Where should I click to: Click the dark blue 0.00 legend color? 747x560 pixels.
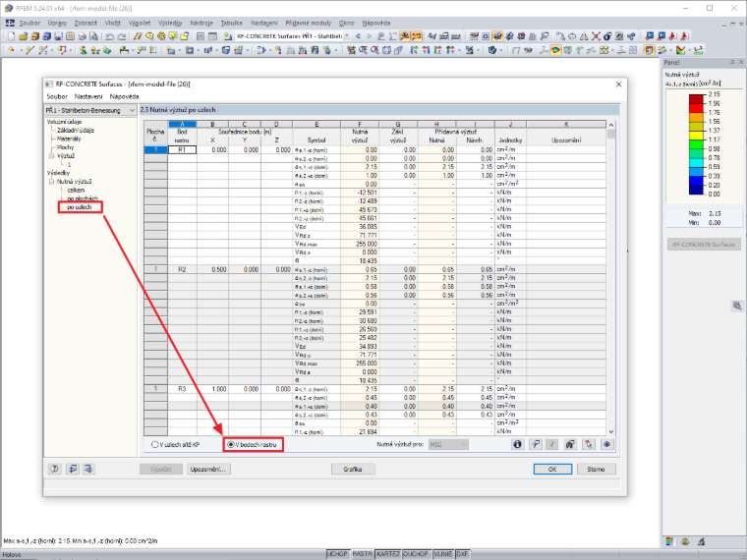tap(696, 190)
